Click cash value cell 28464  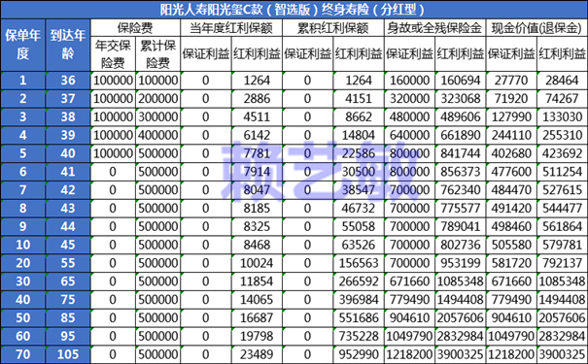point(562,81)
